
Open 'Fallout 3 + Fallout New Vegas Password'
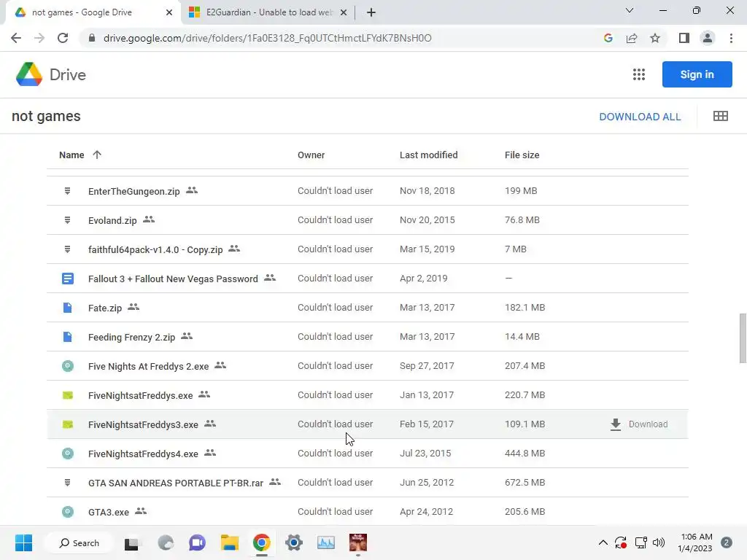click(173, 279)
